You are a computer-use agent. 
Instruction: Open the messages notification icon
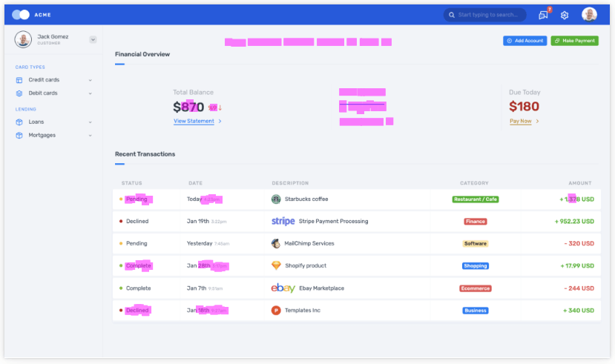543,15
